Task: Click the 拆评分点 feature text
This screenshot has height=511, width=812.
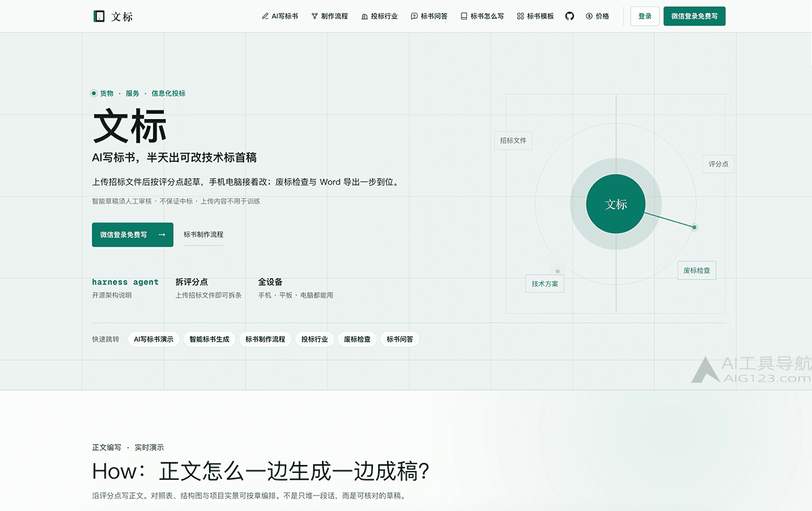Action: [191, 282]
